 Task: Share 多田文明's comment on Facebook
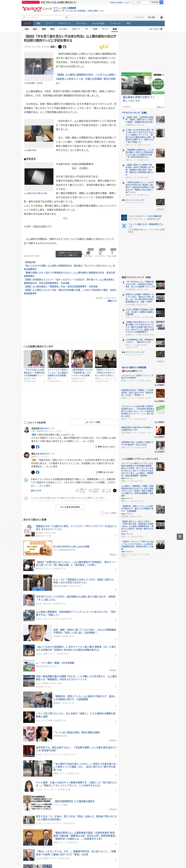(38, 447)
